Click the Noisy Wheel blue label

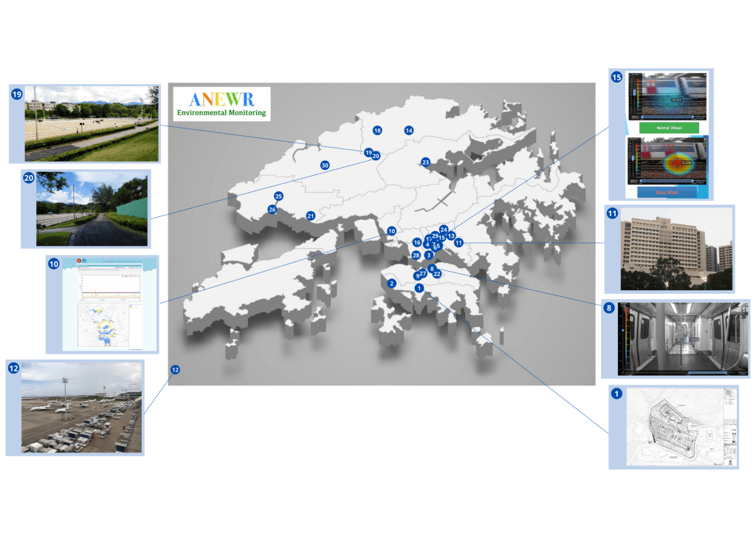click(667, 192)
